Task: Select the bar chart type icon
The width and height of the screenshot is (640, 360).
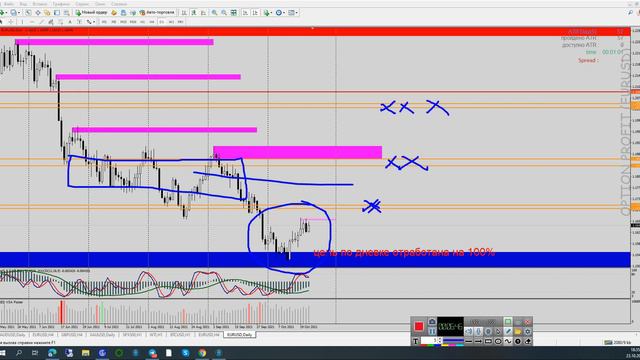Action: point(184,13)
